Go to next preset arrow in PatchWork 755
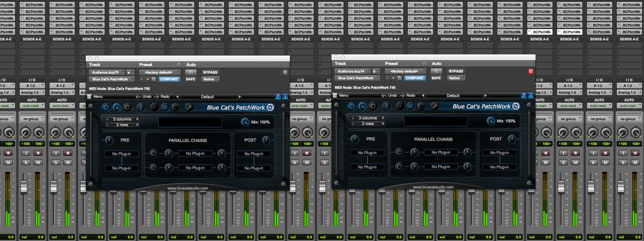This screenshot has height=241, width=644. (240, 97)
